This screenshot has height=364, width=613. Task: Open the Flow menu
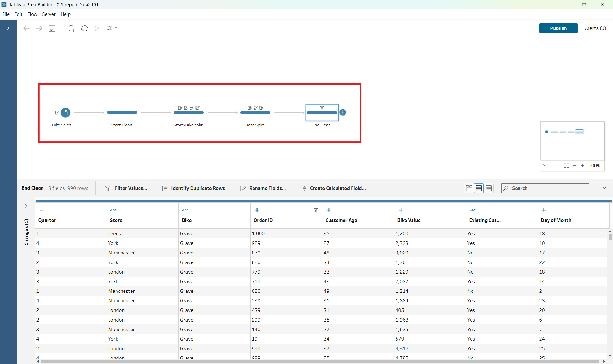point(32,14)
